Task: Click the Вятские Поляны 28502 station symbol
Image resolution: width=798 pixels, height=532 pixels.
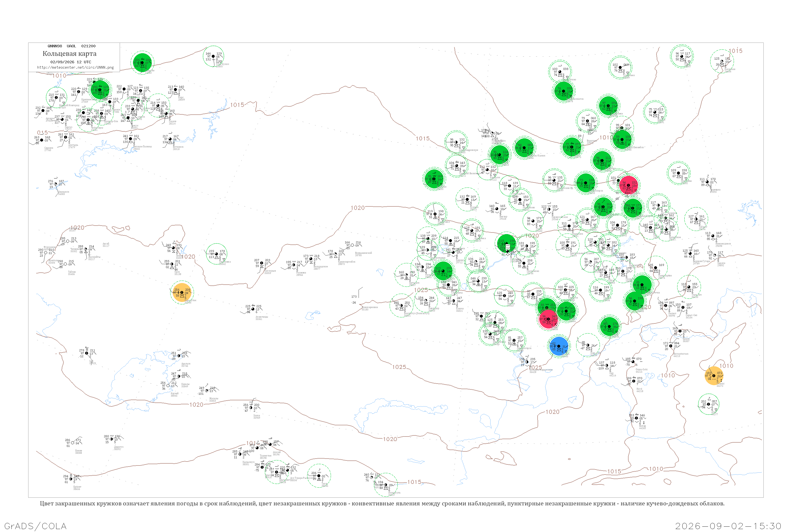Action: 131,139
